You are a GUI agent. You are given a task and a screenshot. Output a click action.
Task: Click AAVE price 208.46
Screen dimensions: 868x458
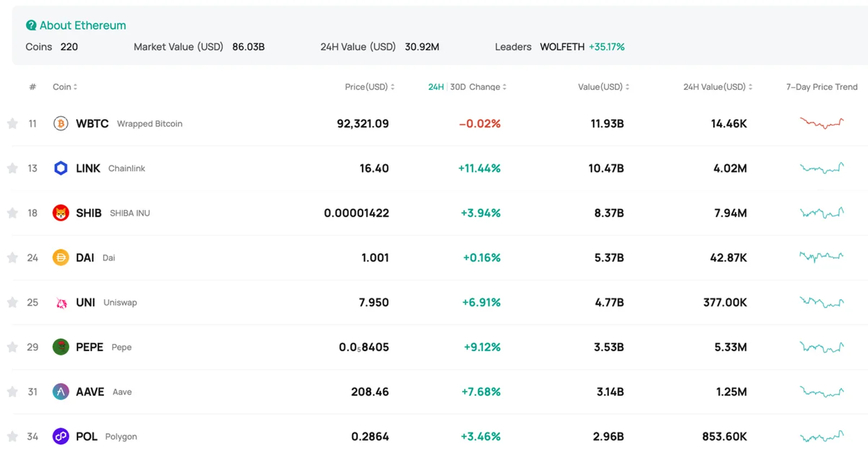point(370,391)
